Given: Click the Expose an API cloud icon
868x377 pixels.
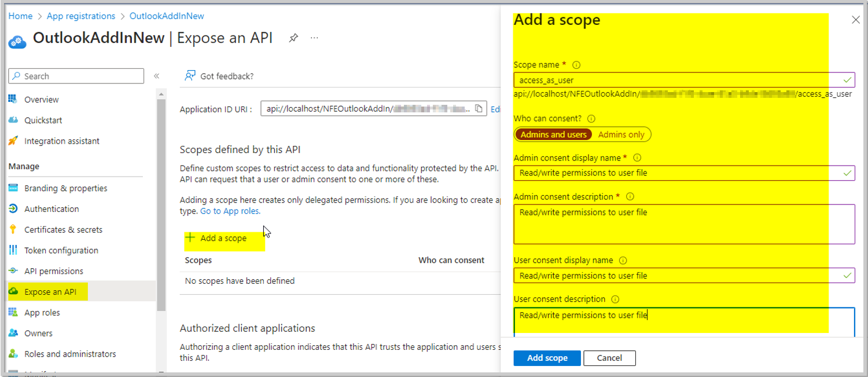Looking at the screenshot, I should coord(13,292).
